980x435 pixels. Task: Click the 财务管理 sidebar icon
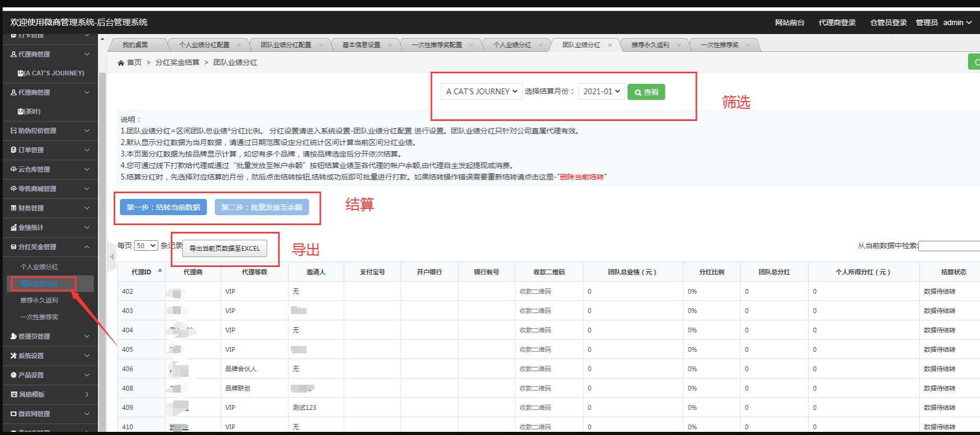coord(14,208)
